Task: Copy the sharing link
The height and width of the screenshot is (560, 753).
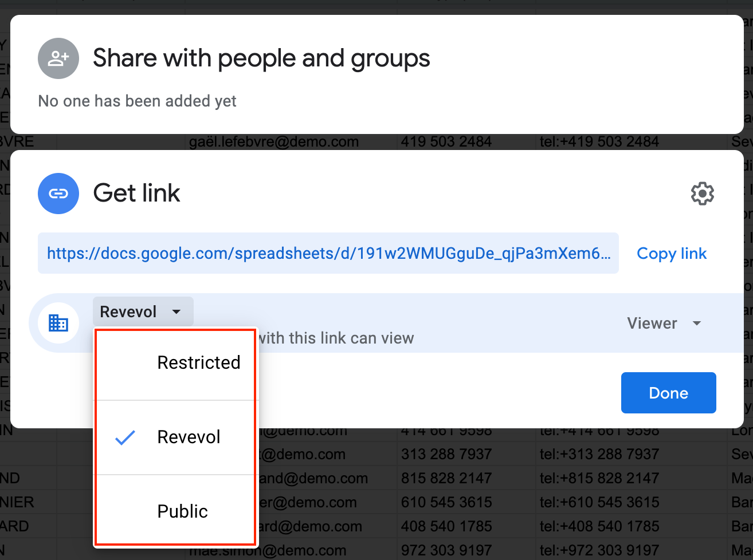Action: point(672,253)
